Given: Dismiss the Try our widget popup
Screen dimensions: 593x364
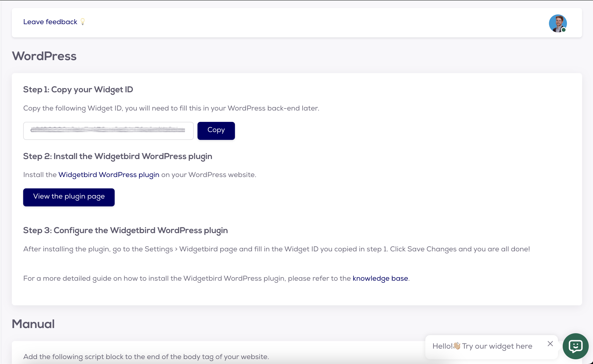Looking at the screenshot, I should tap(550, 344).
